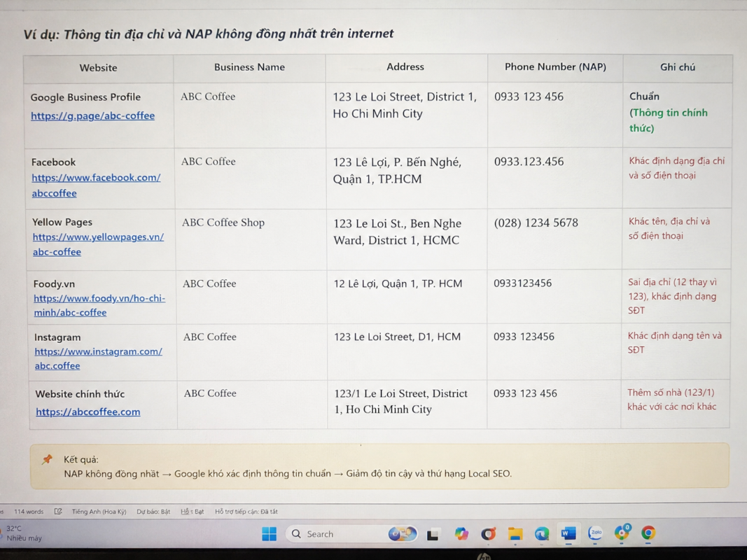This screenshot has height=560, width=747.
Task: Click address 123 Lê Lợi, P. Bến Nghé
Action: 398,171
